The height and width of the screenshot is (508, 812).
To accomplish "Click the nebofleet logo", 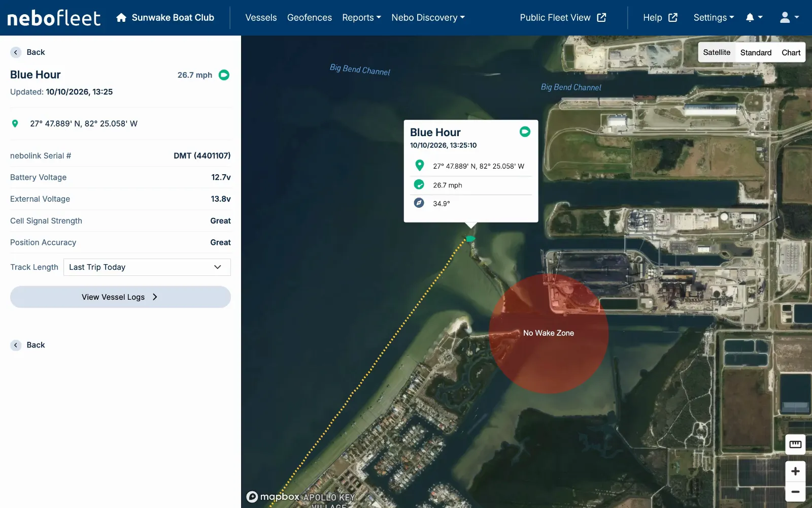I will coord(54,18).
